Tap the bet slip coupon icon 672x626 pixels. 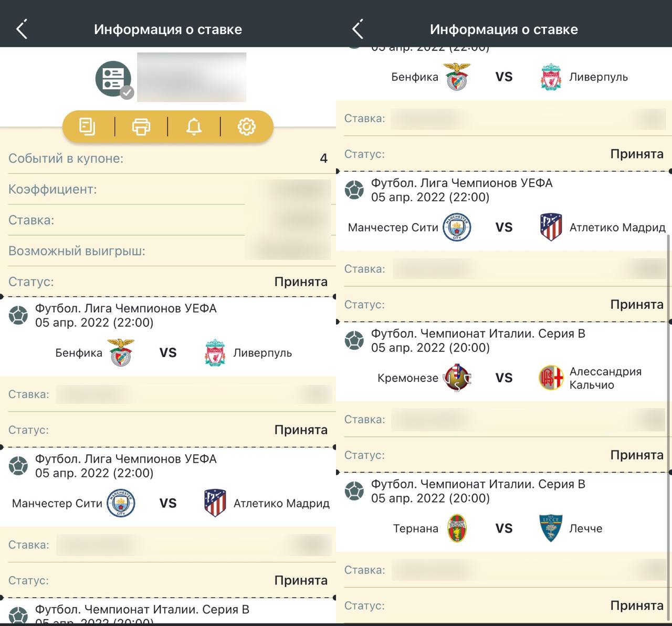coord(114,79)
